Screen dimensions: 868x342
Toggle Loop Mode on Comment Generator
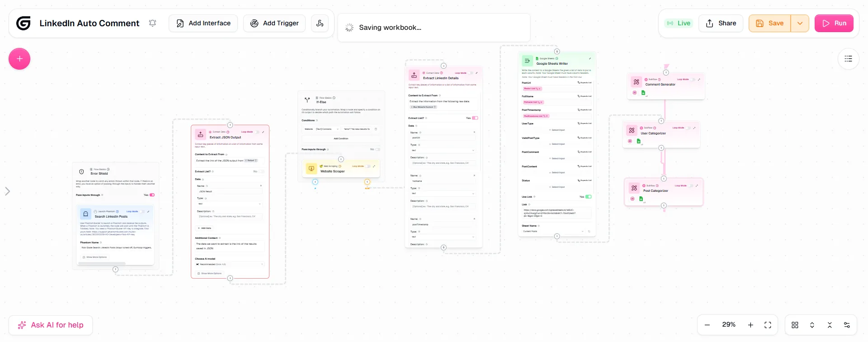693,79
